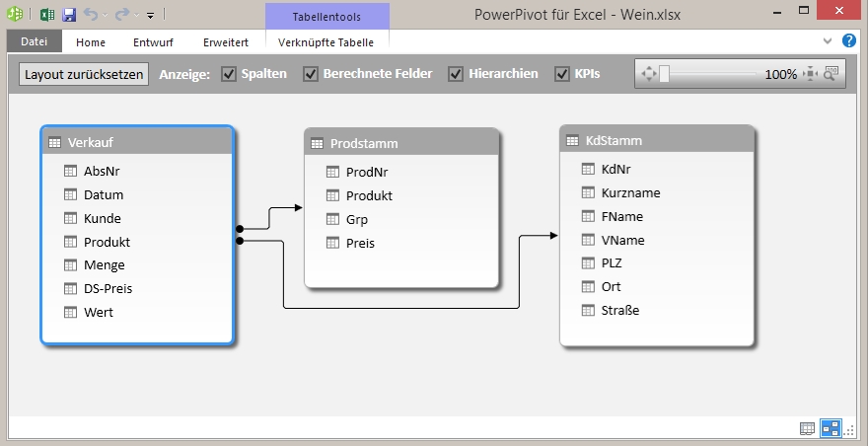The width and height of the screenshot is (868, 446).
Task: Open the Entwurf tab
Action: coord(154,42)
